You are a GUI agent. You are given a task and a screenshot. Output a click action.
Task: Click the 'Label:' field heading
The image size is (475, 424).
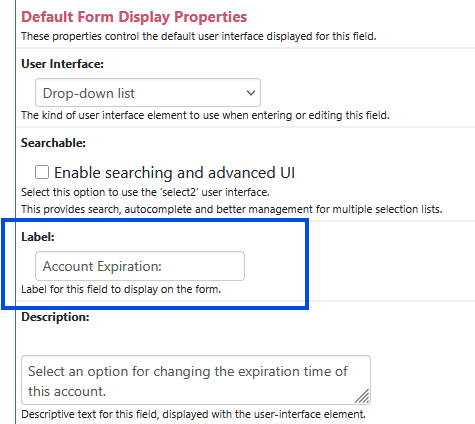click(x=38, y=237)
